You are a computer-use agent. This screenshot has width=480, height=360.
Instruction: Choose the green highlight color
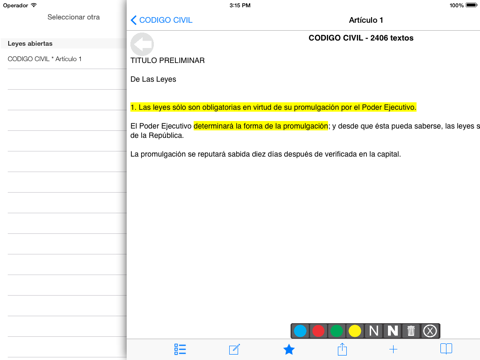click(x=337, y=331)
